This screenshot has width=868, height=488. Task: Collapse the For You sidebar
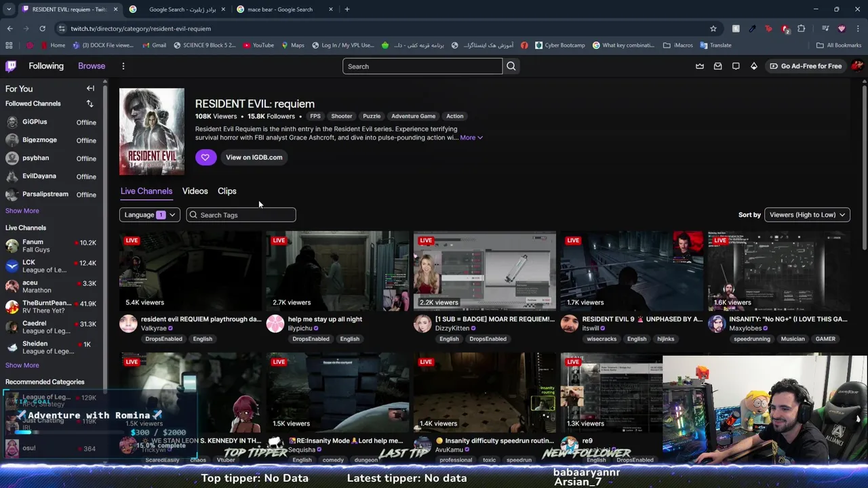90,88
